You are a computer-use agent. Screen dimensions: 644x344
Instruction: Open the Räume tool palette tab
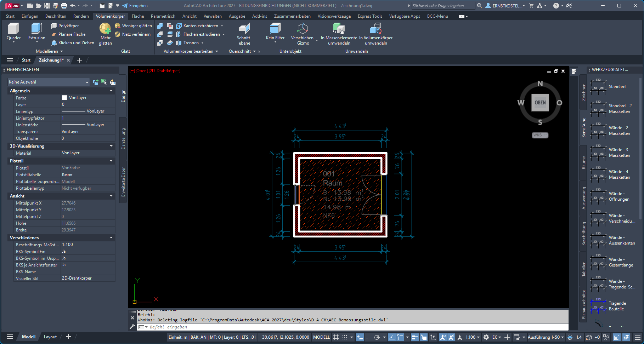point(583,162)
